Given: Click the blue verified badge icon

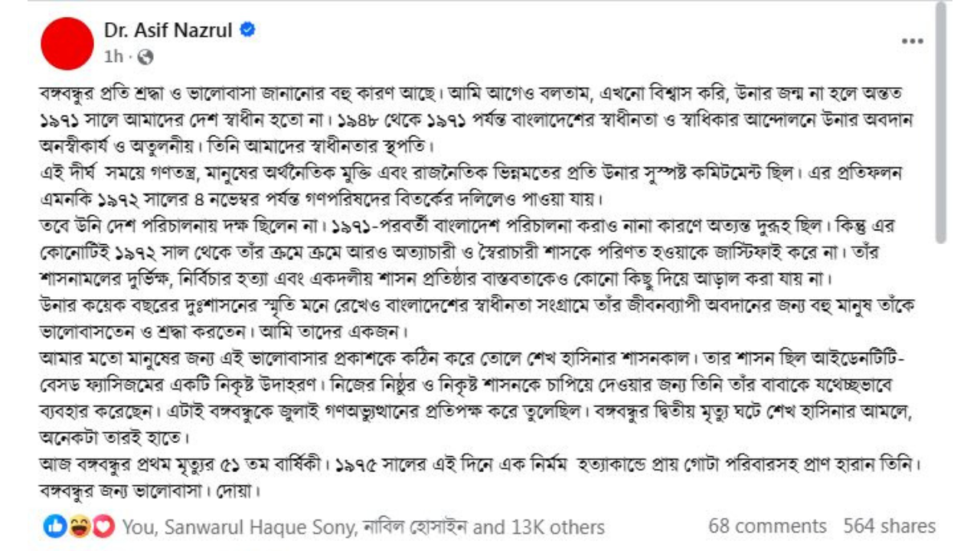Looking at the screenshot, I should 248,30.
